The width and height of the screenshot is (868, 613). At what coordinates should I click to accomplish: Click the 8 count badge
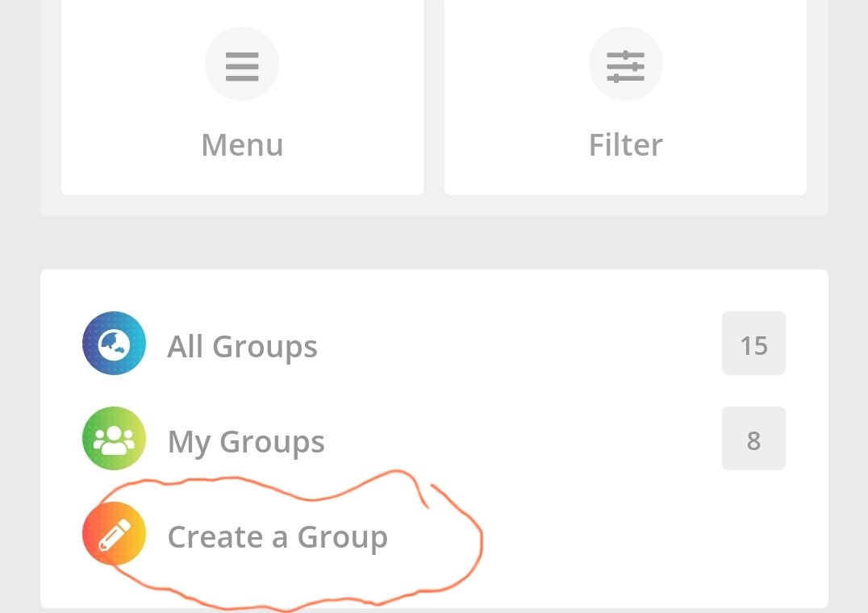(753, 438)
